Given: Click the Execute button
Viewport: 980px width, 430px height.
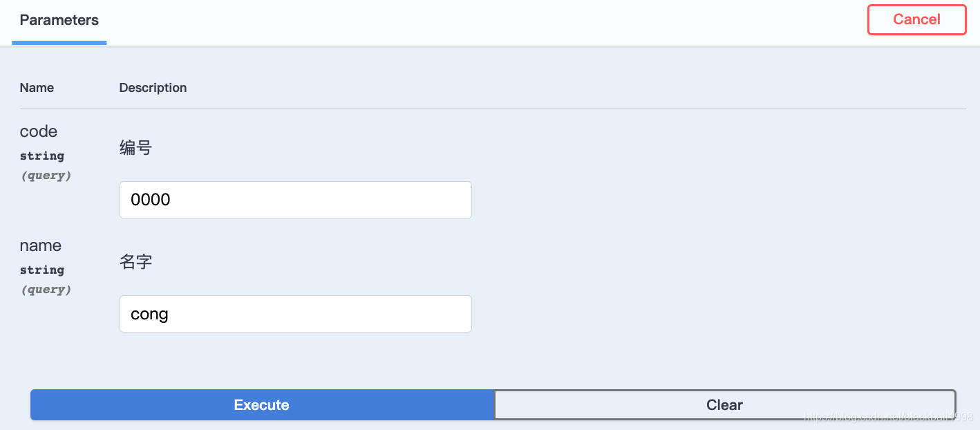Looking at the screenshot, I should click(261, 405).
